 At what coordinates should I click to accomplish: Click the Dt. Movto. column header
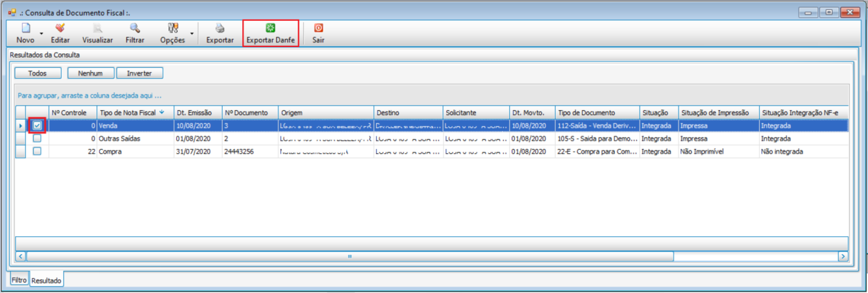(532, 112)
